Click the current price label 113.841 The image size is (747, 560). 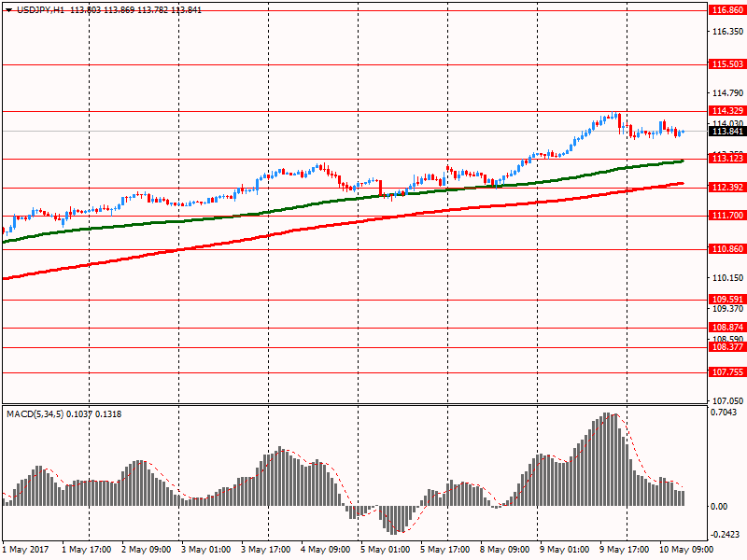[x=727, y=132]
